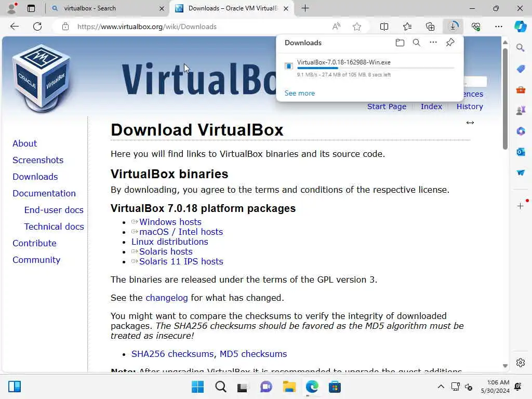
Task: Click the browser Back arrow
Action: (x=14, y=26)
